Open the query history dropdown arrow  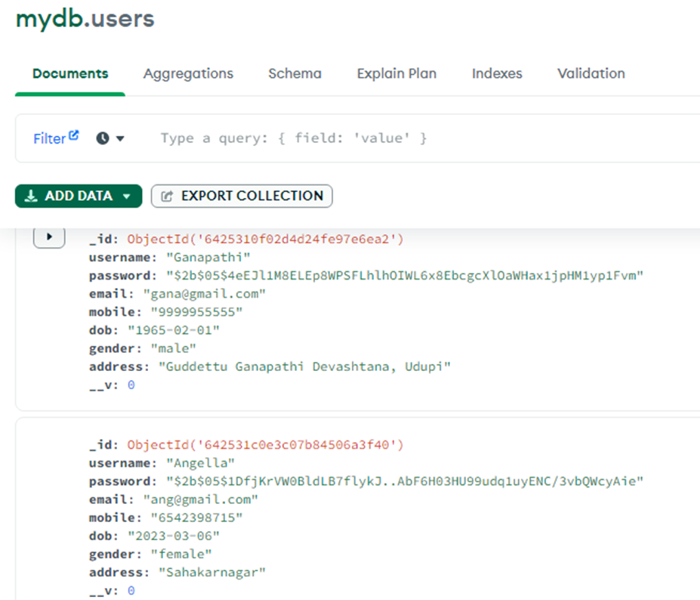click(119, 138)
